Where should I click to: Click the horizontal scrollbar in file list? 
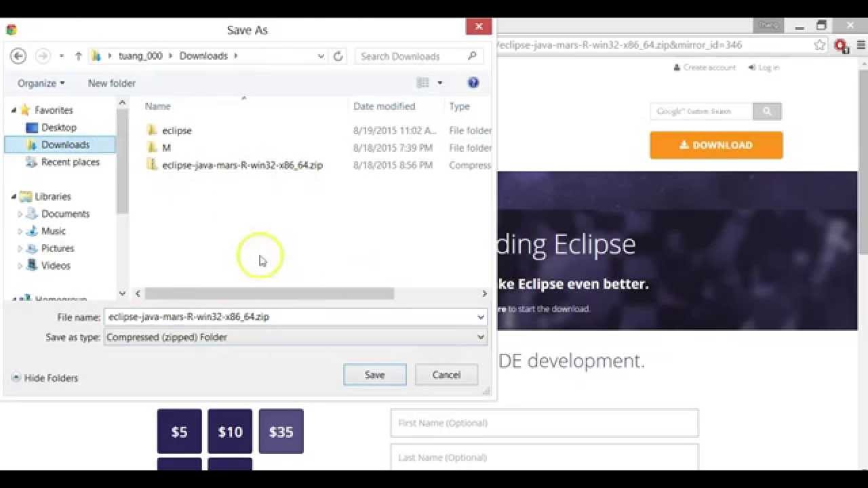pos(269,293)
